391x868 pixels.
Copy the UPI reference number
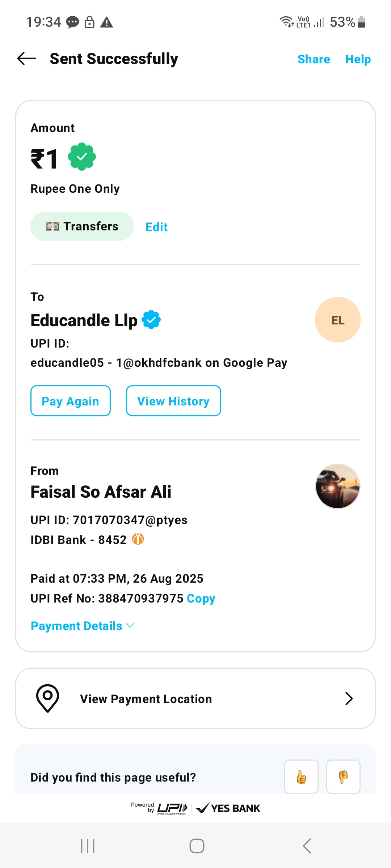click(x=201, y=599)
